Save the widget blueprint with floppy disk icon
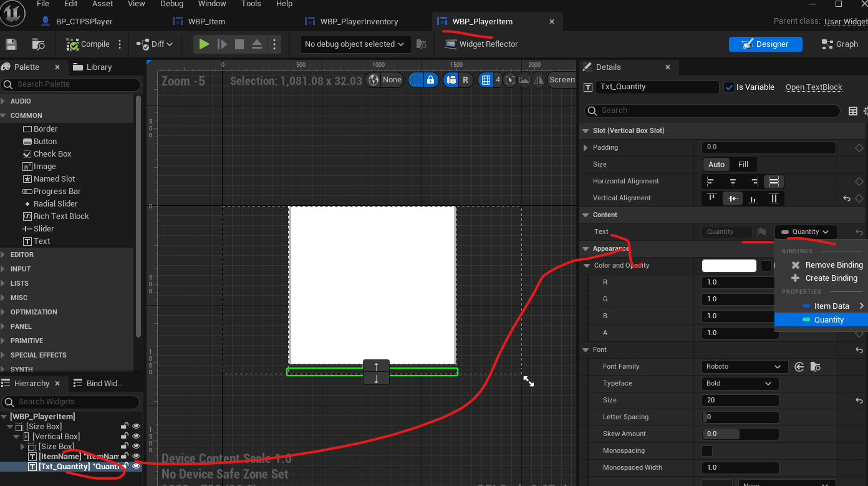The width and height of the screenshot is (868, 486). point(11,44)
